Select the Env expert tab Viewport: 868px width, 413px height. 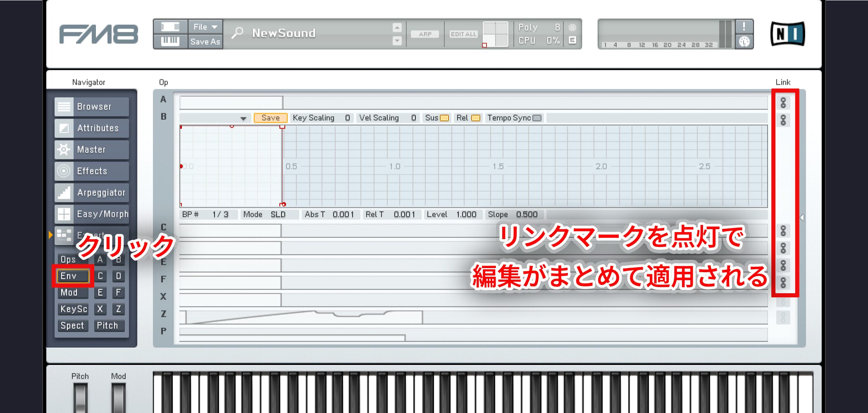click(x=73, y=276)
